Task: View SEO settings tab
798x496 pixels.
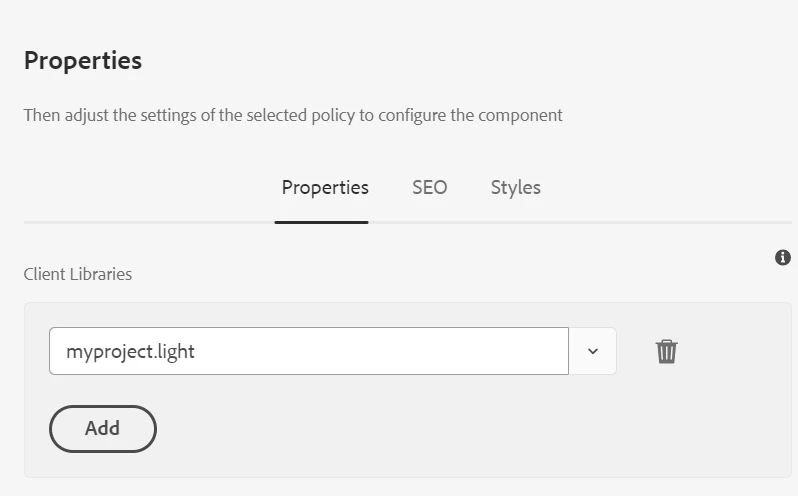Action: [x=429, y=187]
